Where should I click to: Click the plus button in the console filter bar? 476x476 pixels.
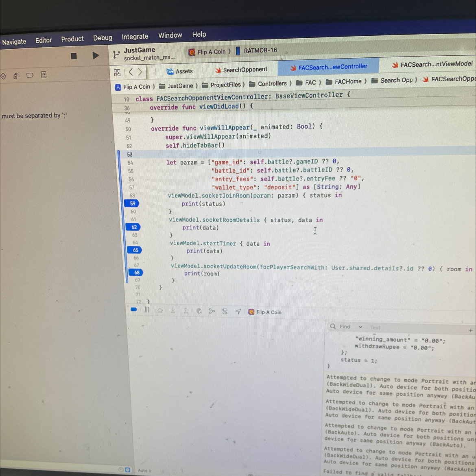471,330
